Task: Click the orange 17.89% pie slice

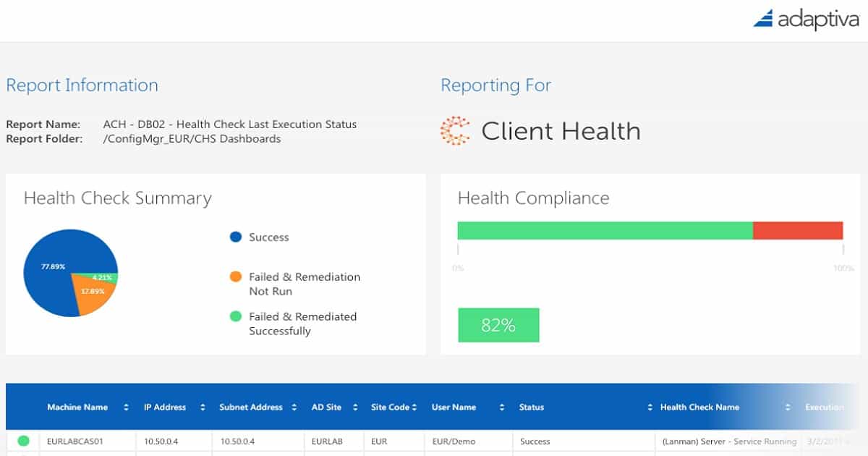Action: click(x=93, y=293)
